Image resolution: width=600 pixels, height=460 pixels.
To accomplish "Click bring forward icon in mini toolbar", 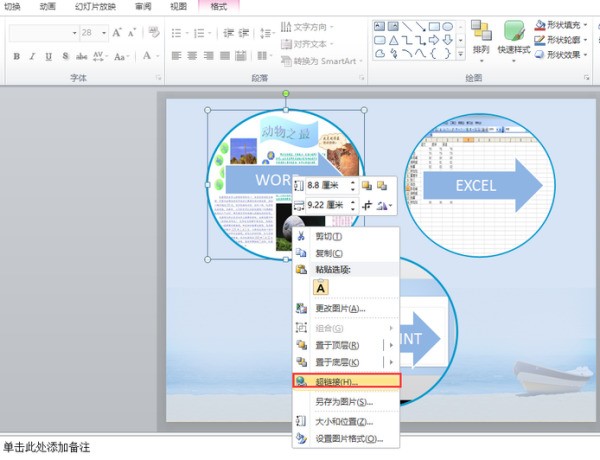I will (366, 185).
